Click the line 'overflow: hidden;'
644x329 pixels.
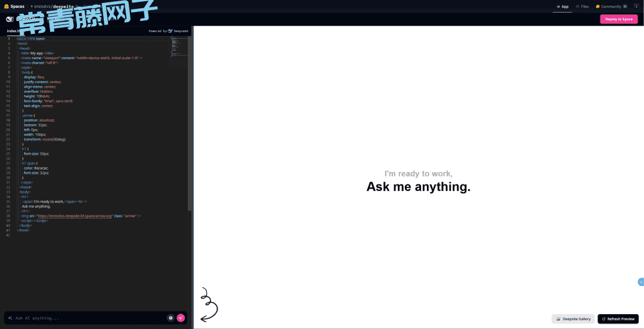click(x=38, y=91)
